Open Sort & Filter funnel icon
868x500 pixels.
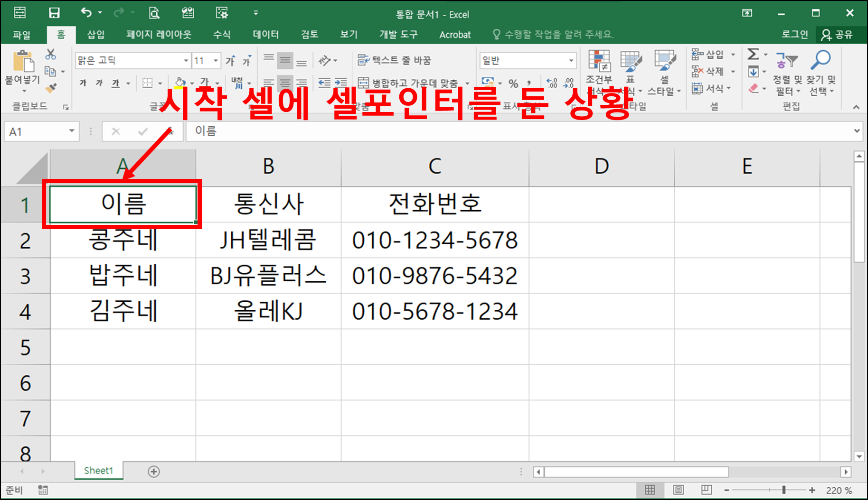pos(787,61)
